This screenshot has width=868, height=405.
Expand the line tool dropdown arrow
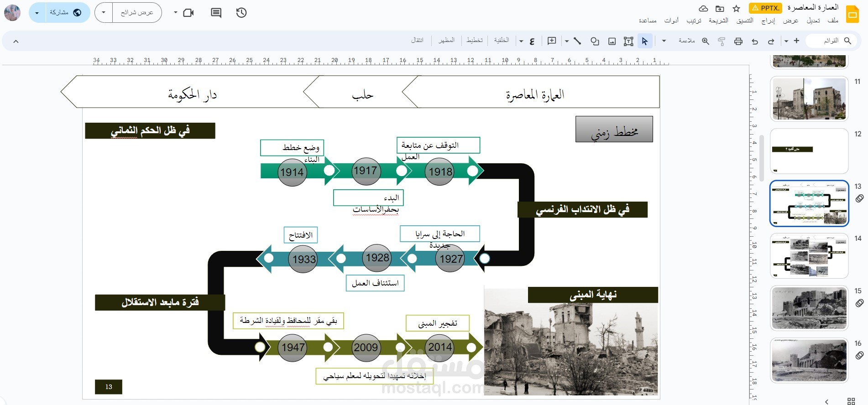coord(567,41)
